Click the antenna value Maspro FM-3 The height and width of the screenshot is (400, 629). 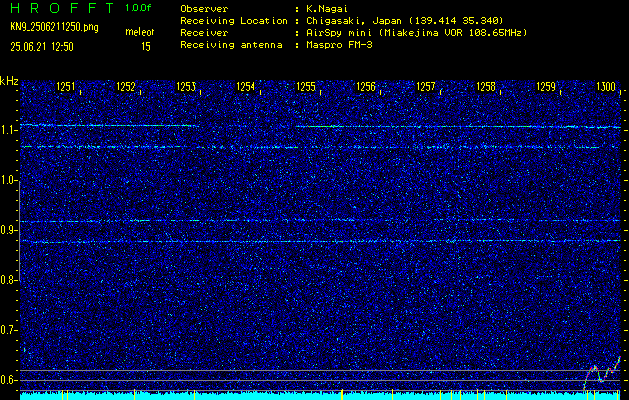point(339,45)
